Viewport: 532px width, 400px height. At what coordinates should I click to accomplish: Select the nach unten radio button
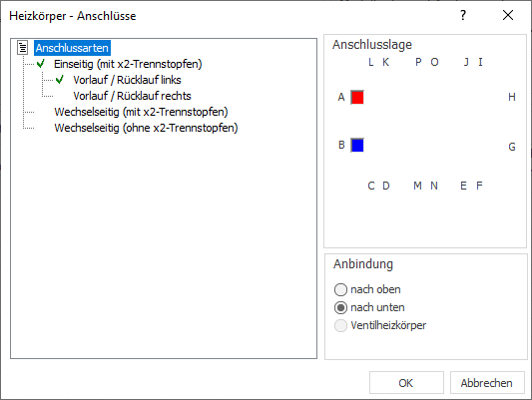[x=340, y=308]
